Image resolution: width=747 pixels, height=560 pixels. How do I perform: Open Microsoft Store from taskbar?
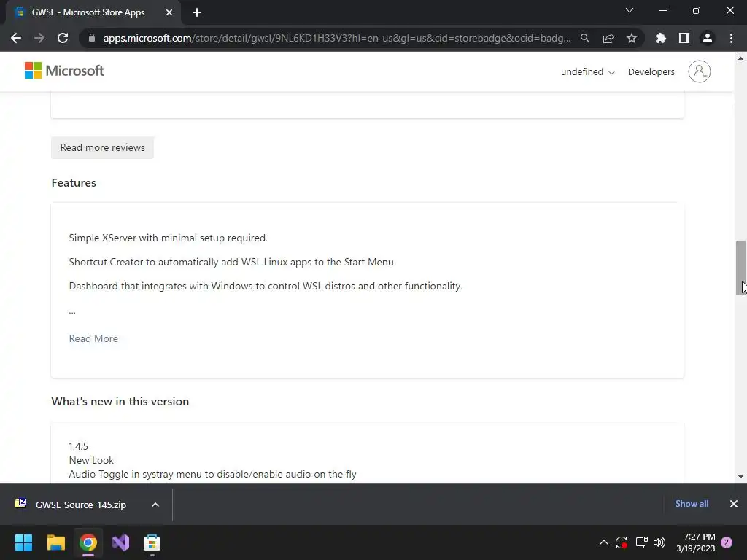coord(152,542)
